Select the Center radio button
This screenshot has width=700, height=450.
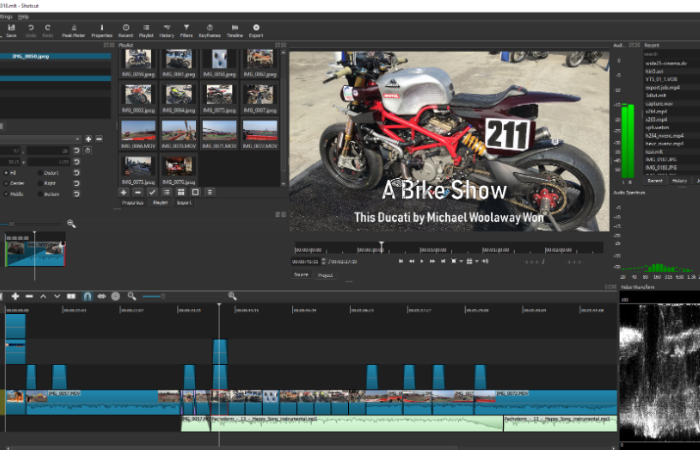[x=8, y=184]
